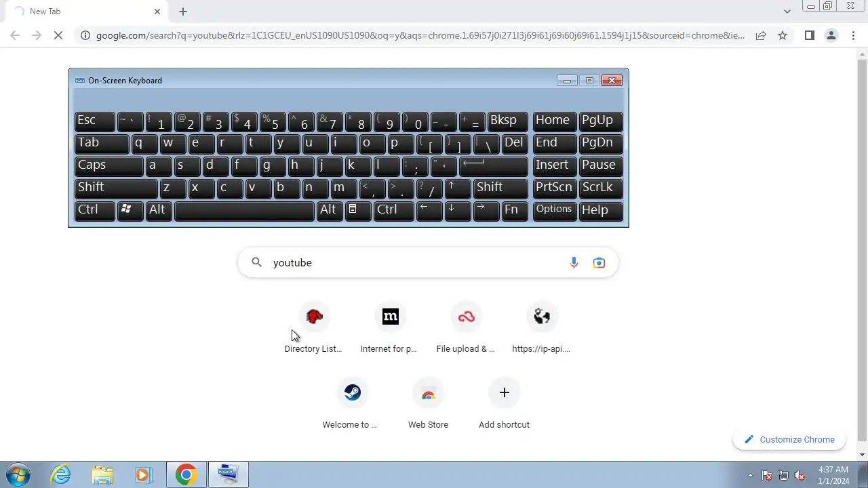Image resolution: width=868 pixels, height=488 pixels.
Task: Toggle the left Alt key
Action: click(x=159, y=210)
